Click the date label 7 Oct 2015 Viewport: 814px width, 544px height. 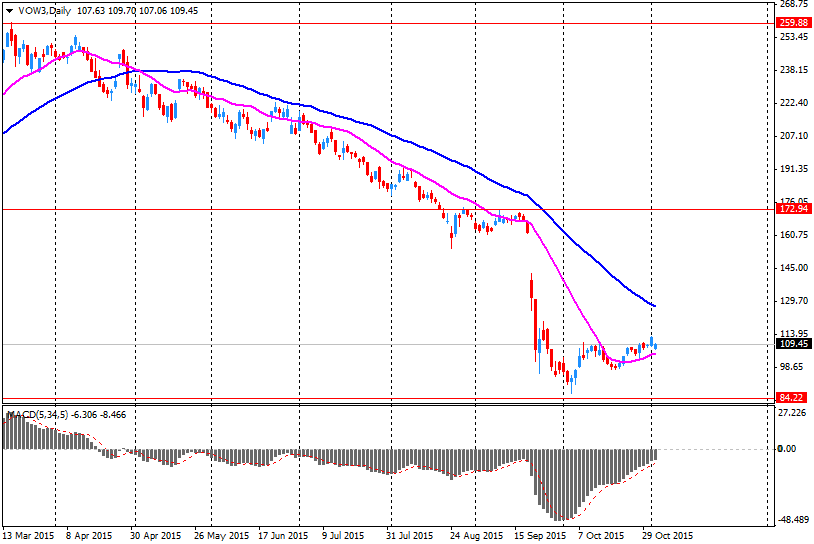pos(601,535)
